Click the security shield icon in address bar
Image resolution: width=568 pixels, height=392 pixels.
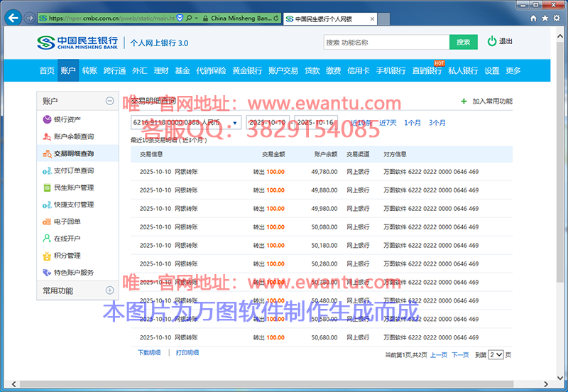(x=180, y=18)
